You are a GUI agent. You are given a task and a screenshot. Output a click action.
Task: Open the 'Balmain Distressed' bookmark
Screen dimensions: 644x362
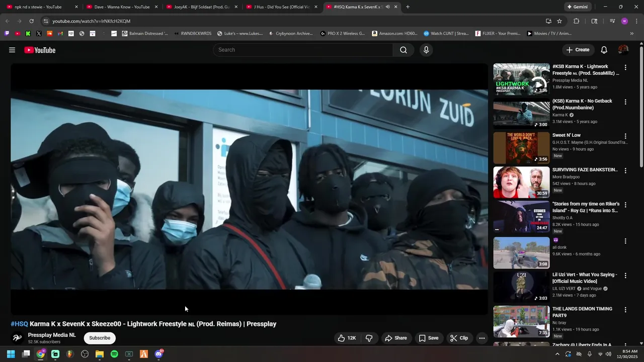(x=145, y=34)
